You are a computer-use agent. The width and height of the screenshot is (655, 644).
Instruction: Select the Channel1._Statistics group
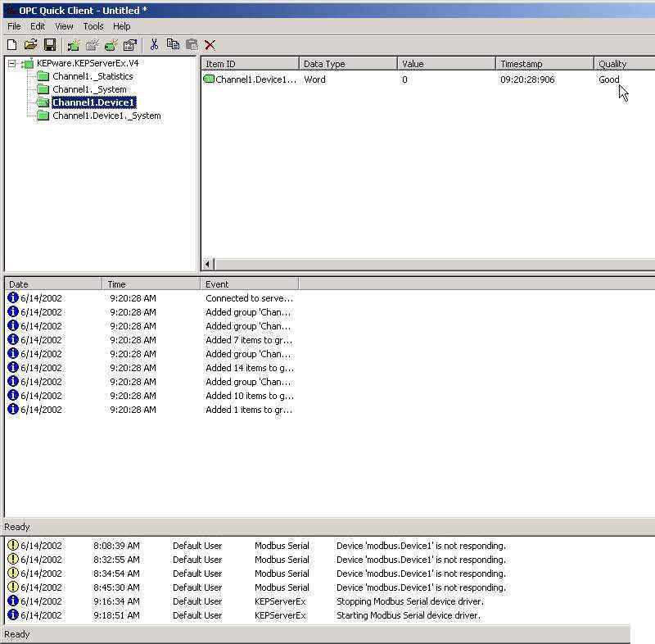click(x=92, y=76)
